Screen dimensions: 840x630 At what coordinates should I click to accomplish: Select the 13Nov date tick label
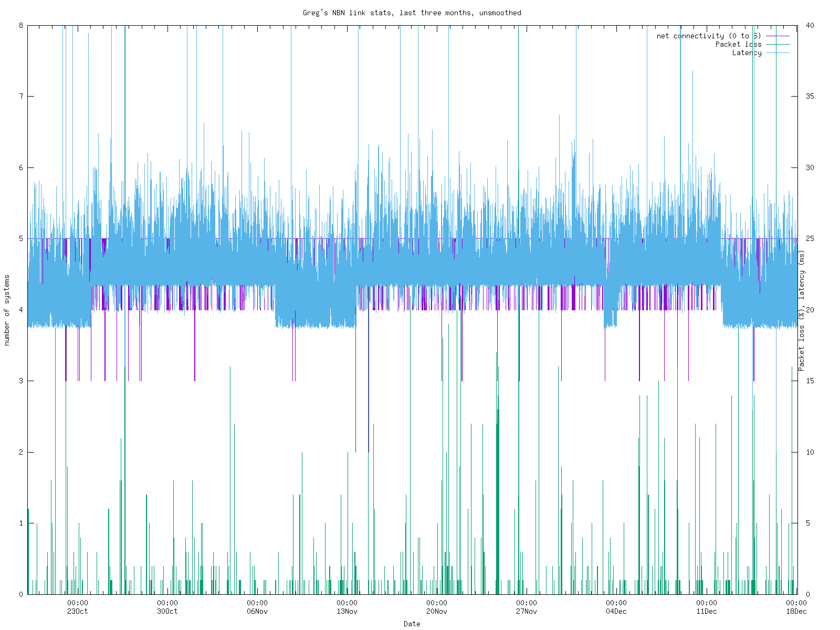347,611
